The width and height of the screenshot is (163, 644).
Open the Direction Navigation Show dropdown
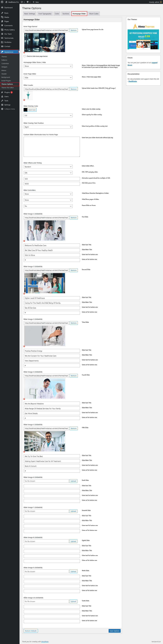point(48,194)
